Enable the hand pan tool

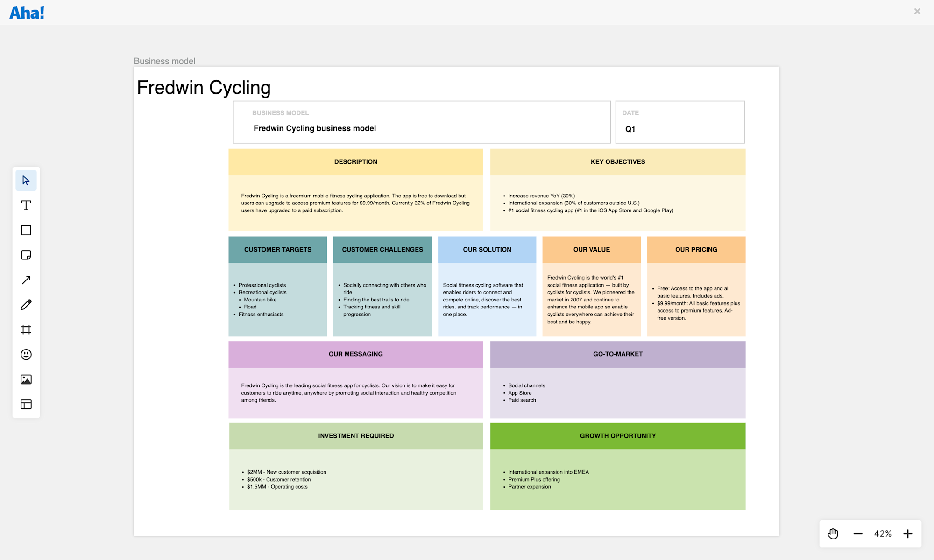(833, 533)
